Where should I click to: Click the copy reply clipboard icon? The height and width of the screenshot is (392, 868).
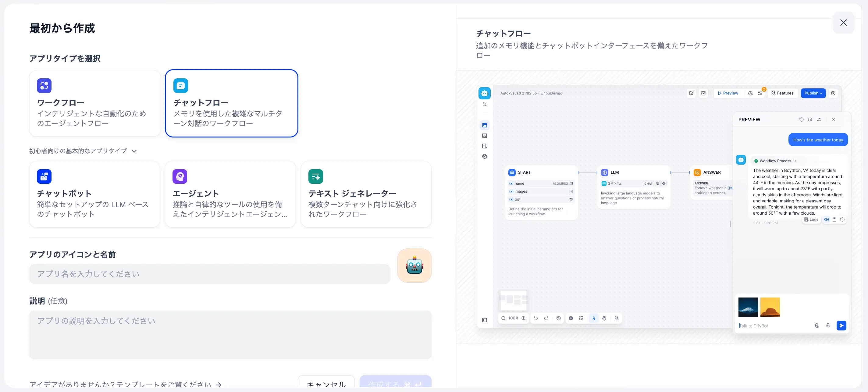834,219
